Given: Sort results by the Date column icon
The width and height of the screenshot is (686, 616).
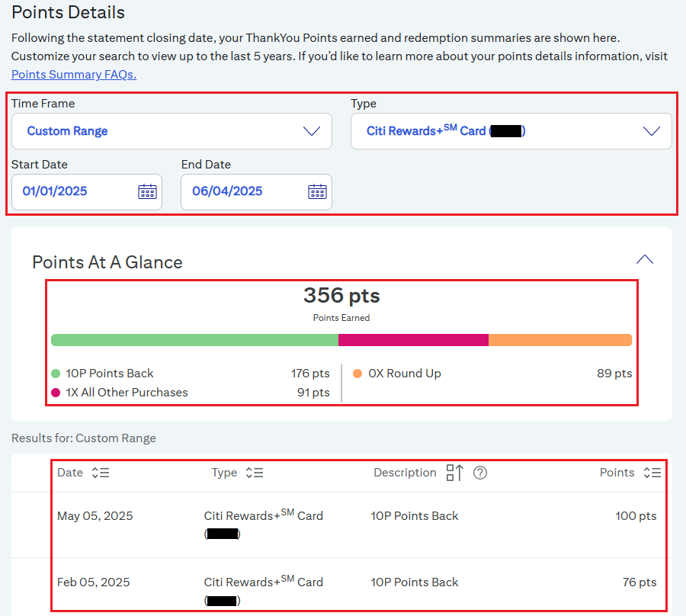Looking at the screenshot, I should coord(101,473).
